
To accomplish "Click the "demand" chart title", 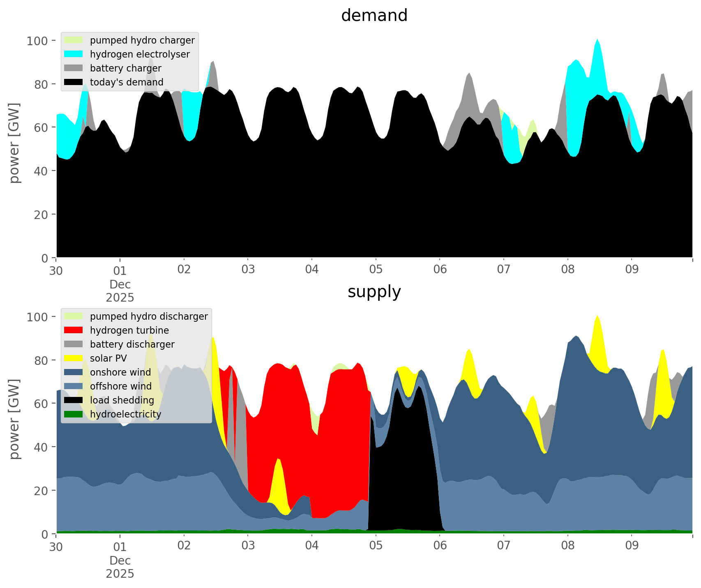I will coord(374,16).
